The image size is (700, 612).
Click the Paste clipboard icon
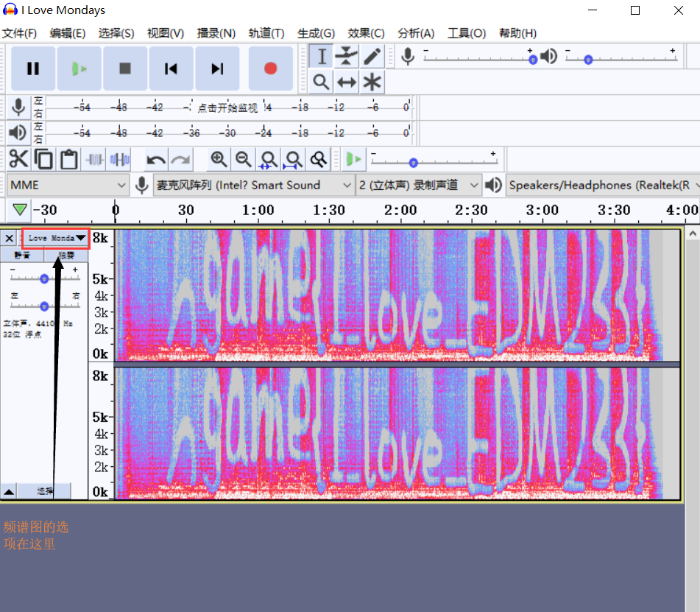click(x=68, y=159)
